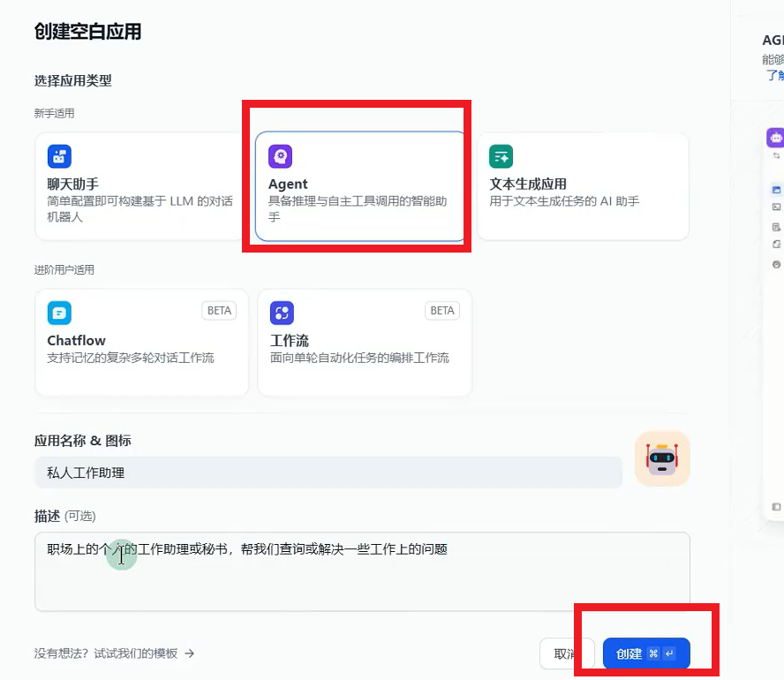Click the indigo workflow icon
Image resolution: width=784 pixels, height=680 pixels.
coord(282,313)
